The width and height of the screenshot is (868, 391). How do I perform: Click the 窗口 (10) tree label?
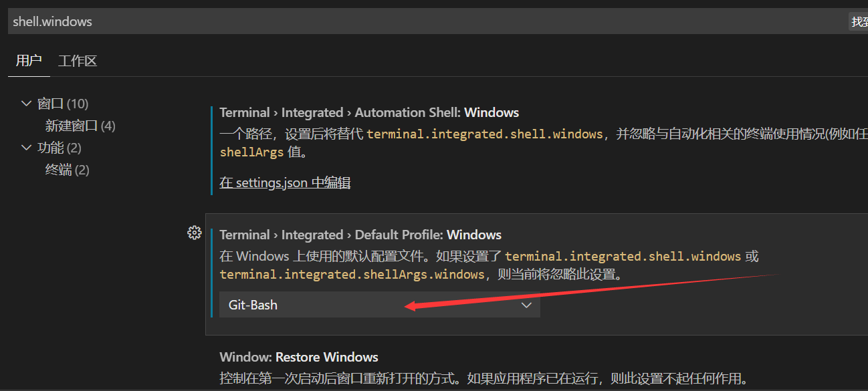[x=63, y=104]
